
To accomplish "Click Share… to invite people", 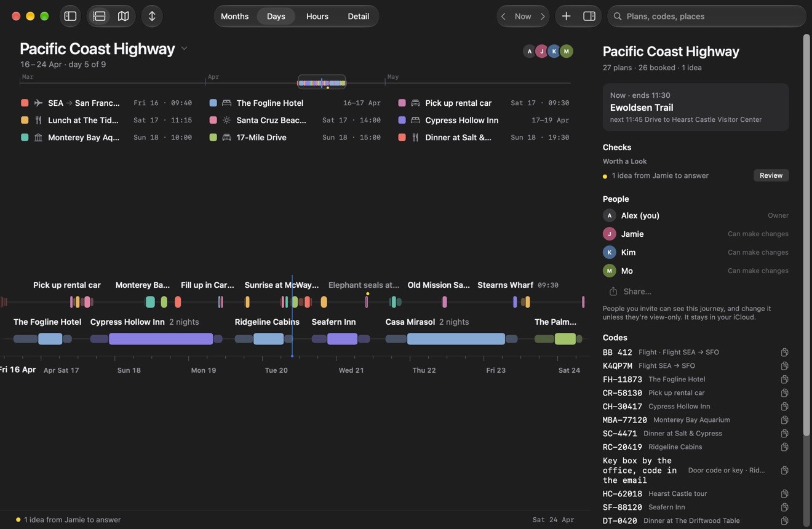I will [631, 292].
